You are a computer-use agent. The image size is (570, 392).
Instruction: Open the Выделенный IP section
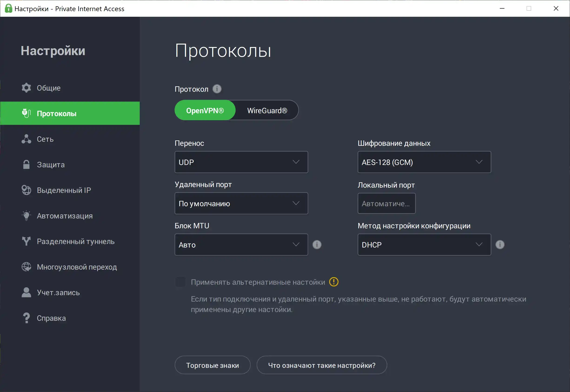(x=70, y=190)
